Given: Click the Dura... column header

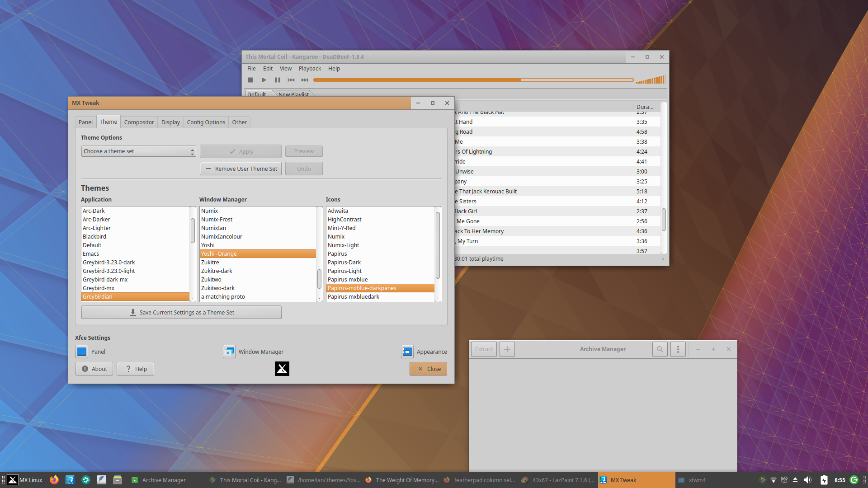Looking at the screenshot, I should tap(645, 107).
